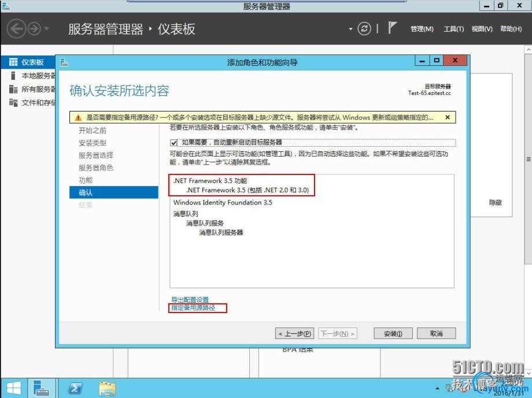532x398 pixels.
Task: Open the navigation history dropdown arrow
Action: coord(46,29)
